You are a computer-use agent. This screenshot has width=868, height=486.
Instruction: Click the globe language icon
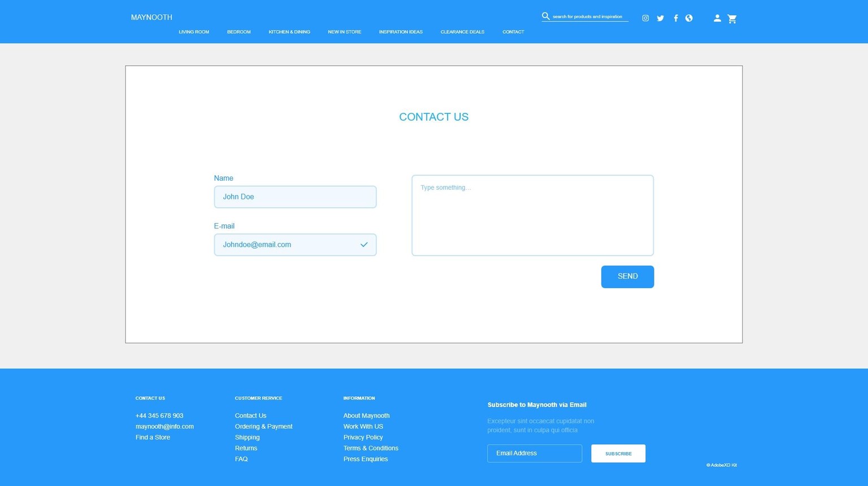tap(689, 18)
